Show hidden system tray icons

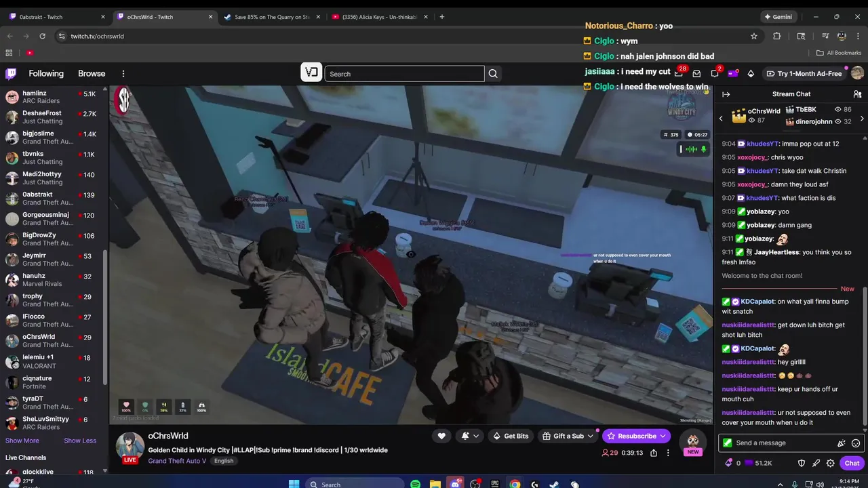779,484
